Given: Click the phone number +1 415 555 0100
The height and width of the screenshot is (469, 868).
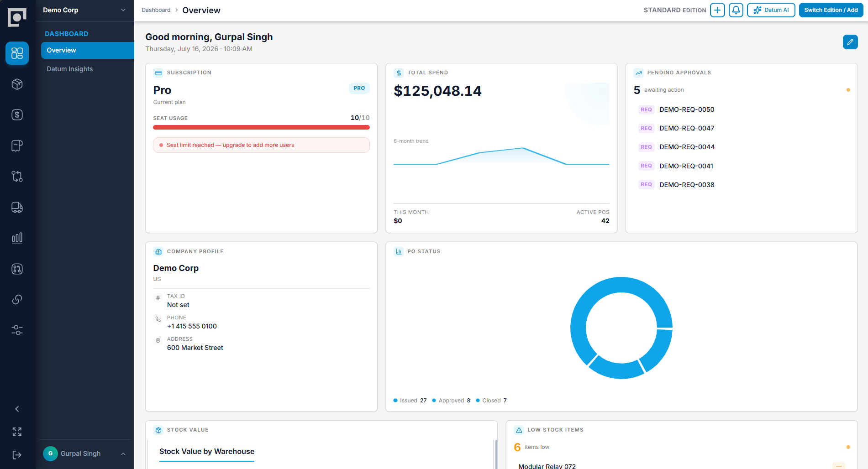Looking at the screenshot, I should (192, 326).
